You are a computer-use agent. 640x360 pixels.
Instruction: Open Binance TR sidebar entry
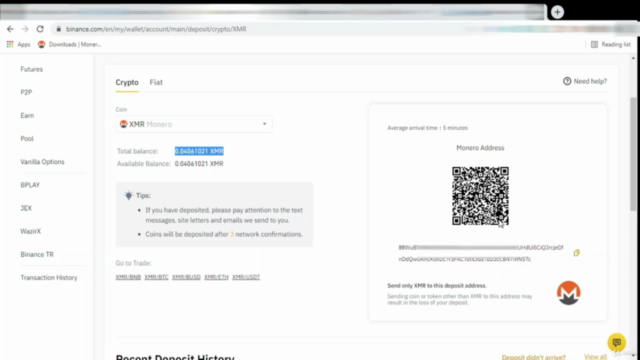pyautogui.click(x=37, y=254)
